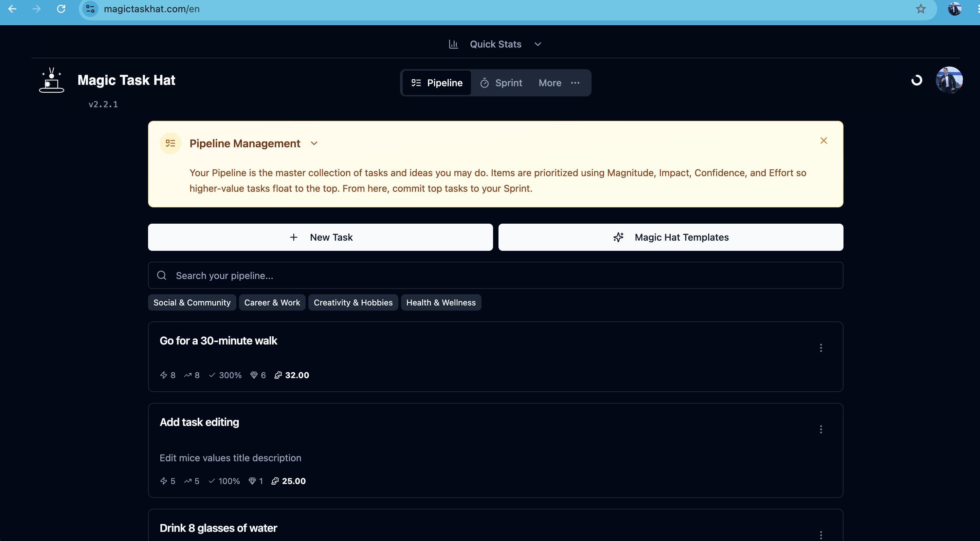Image resolution: width=980 pixels, height=541 pixels.
Task: Click the Magic Task Hat title
Action: [x=126, y=80]
